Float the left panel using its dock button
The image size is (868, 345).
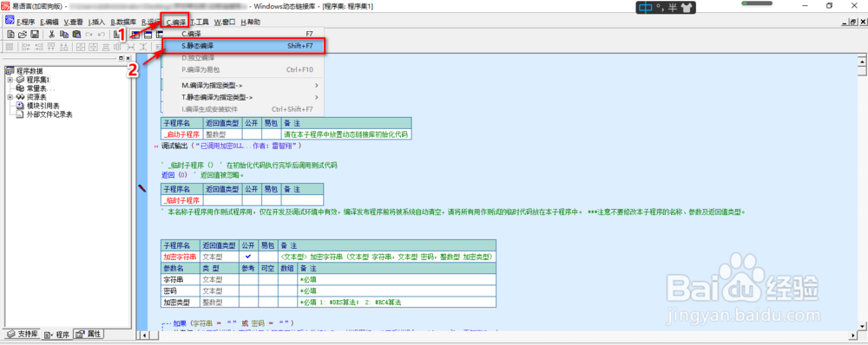point(122,58)
